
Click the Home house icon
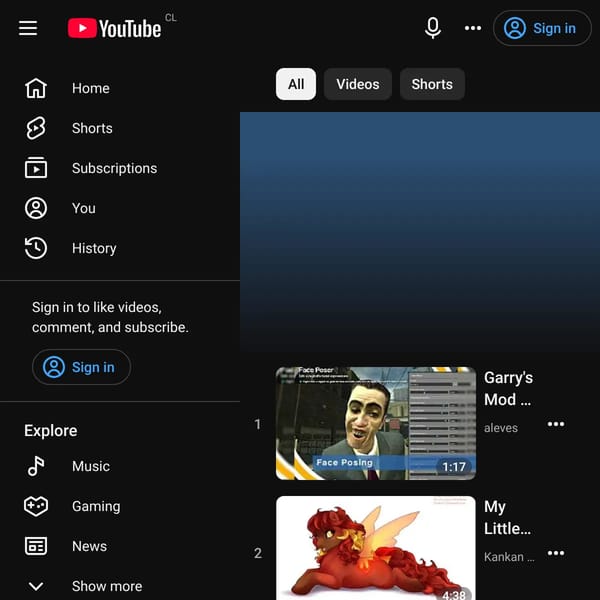pyautogui.click(x=36, y=88)
